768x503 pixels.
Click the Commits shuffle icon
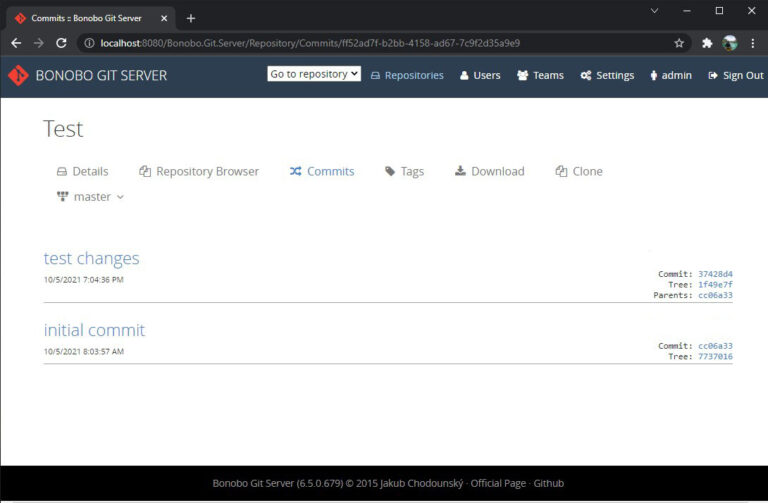295,171
